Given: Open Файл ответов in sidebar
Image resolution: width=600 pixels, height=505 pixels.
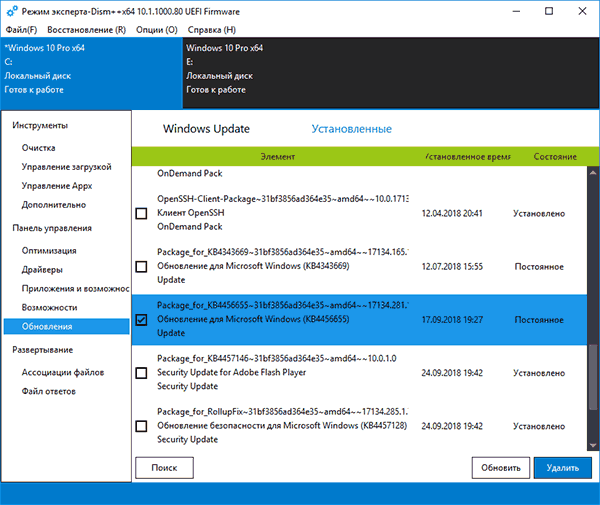Looking at the screenshot, I should click(49, 391).
